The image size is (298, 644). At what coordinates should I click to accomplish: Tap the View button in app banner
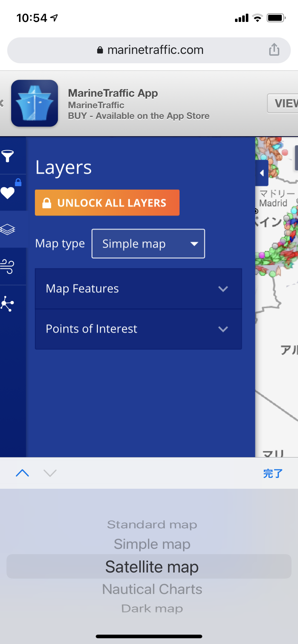[x=283, y=103]
